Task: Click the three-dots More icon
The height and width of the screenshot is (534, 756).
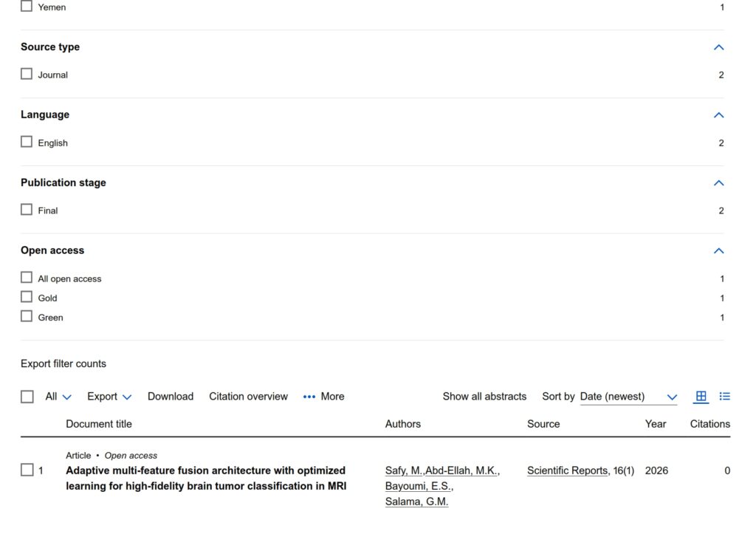Action: 309,397
